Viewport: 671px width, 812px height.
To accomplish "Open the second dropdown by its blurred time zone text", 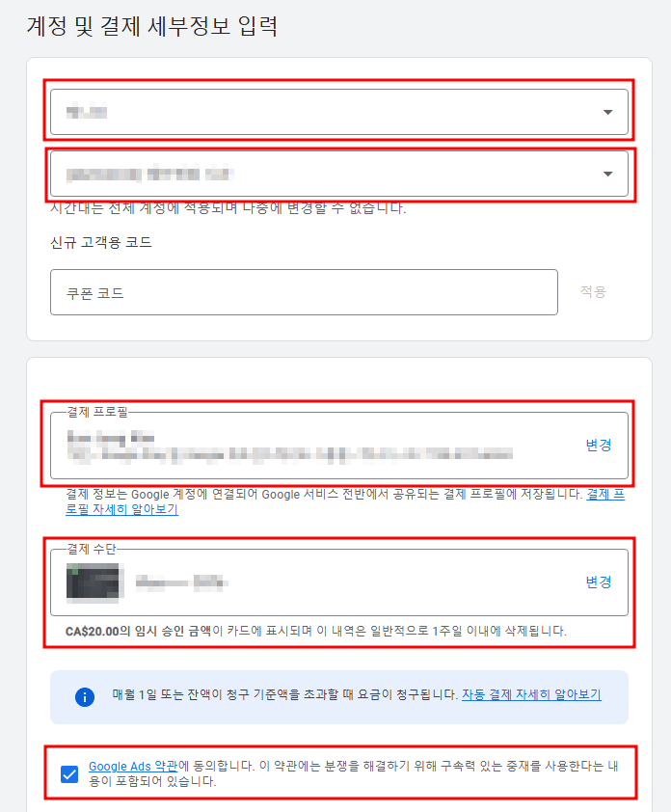I will pos(149,174).
